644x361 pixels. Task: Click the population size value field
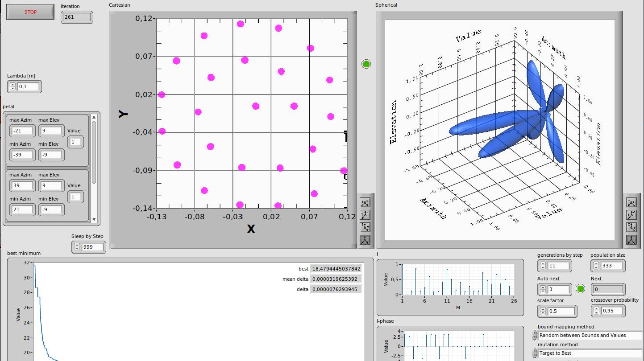[x=612, y=266]
